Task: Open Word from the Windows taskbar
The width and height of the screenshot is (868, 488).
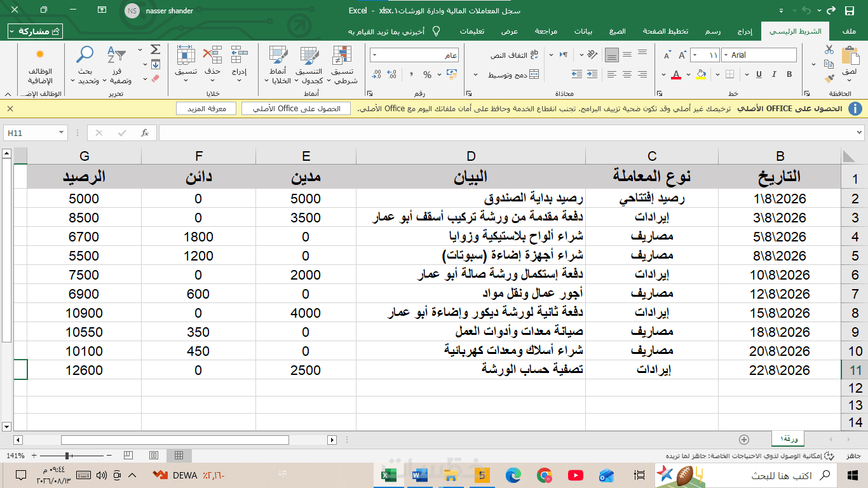Action: [419, 475]
